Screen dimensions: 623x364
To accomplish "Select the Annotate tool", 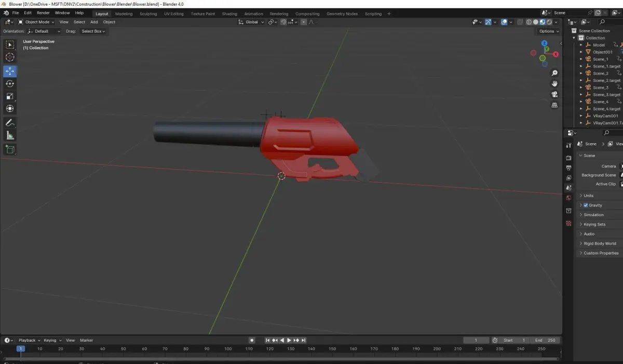I will (x=10, y=123).
